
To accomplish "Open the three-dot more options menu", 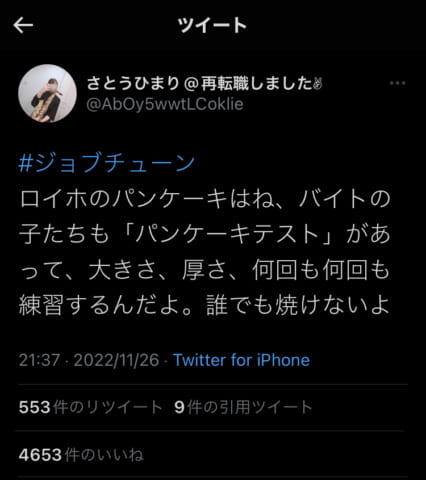I will click(x=397, y=83).
